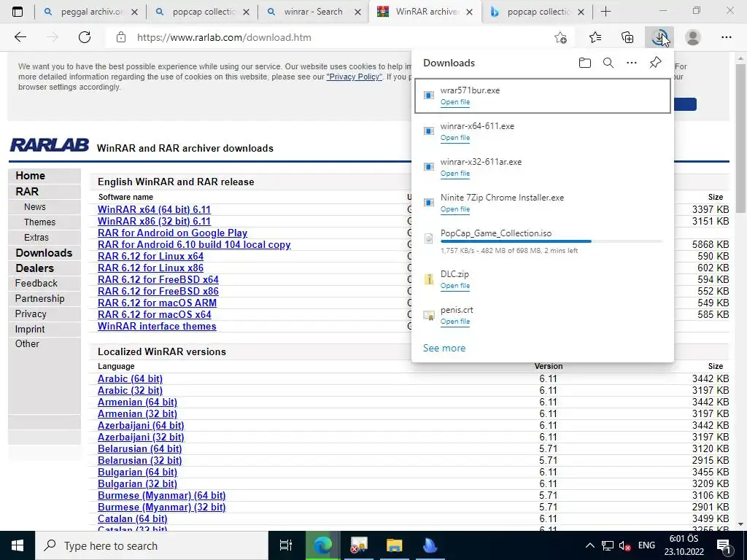Open file link under wrar571bur.exe
Image resolution: width=747 pixels, height=560 pixels.
455,102
